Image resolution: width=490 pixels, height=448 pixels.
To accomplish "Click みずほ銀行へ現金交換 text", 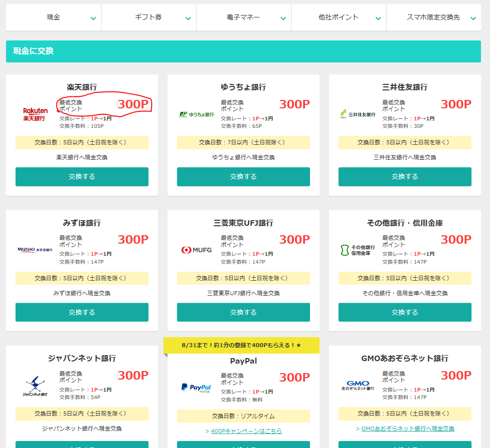I will [82, 293].
